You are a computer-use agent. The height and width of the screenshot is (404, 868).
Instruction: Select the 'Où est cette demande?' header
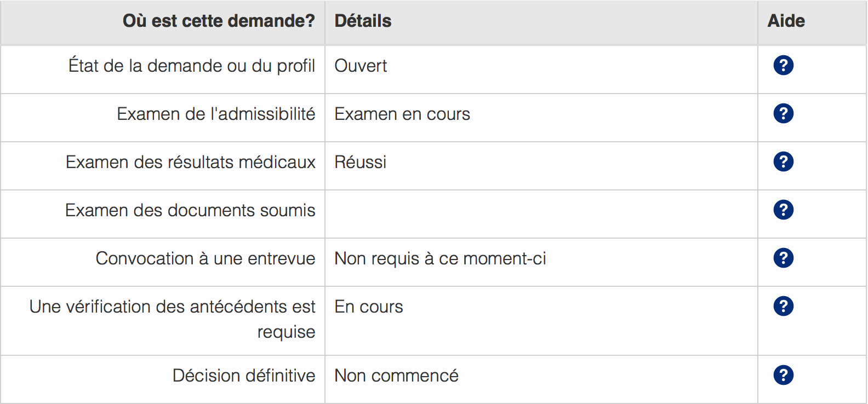[219, 21]
